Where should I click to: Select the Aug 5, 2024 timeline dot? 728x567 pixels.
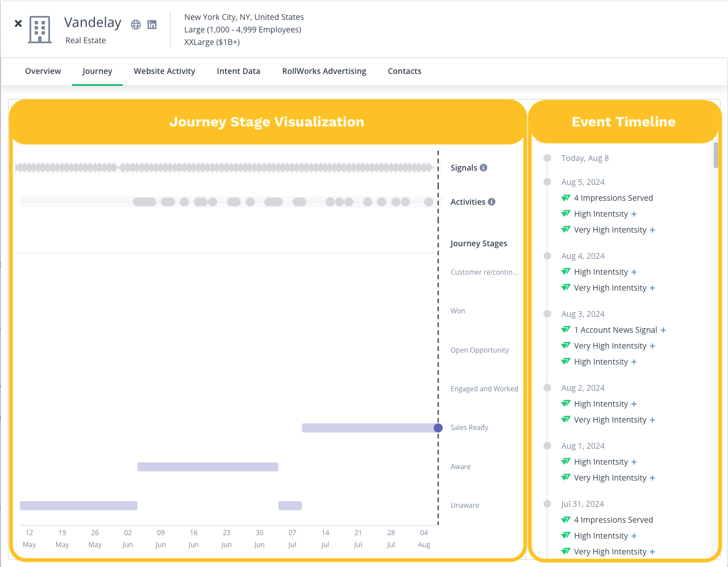coord(547,182)
